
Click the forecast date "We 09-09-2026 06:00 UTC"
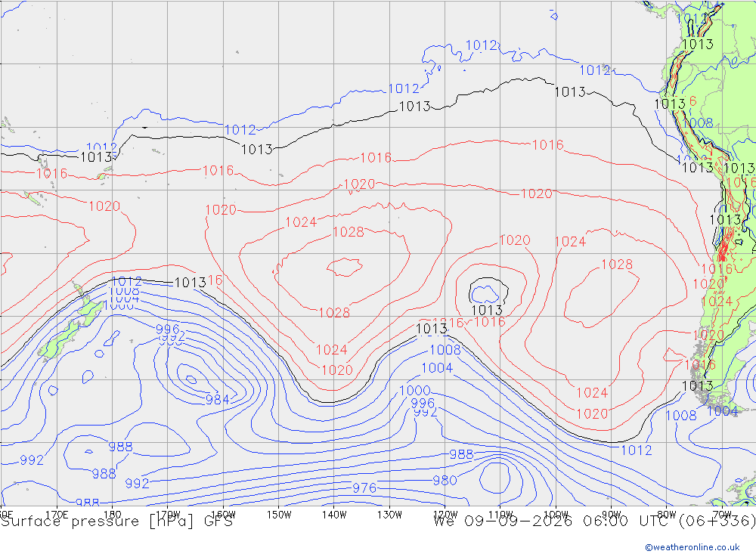553,522
